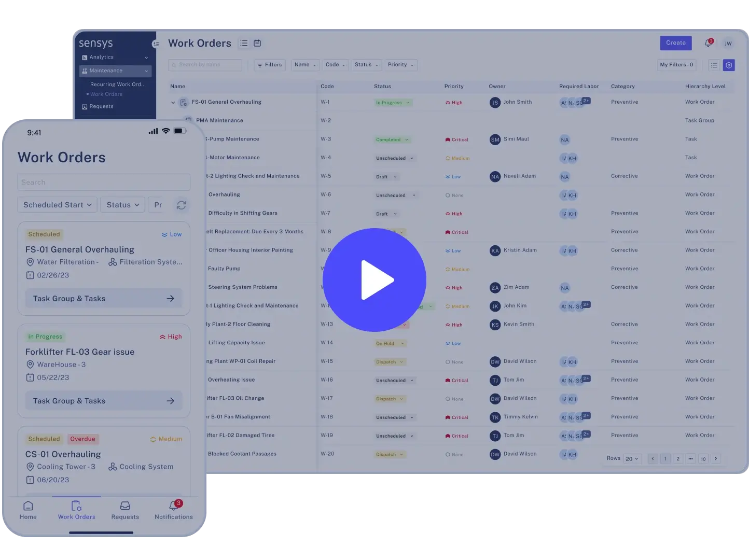749x560 pixels.
Task: Click the refresh icon in mobile filters
Action: (x=181, y=205)
